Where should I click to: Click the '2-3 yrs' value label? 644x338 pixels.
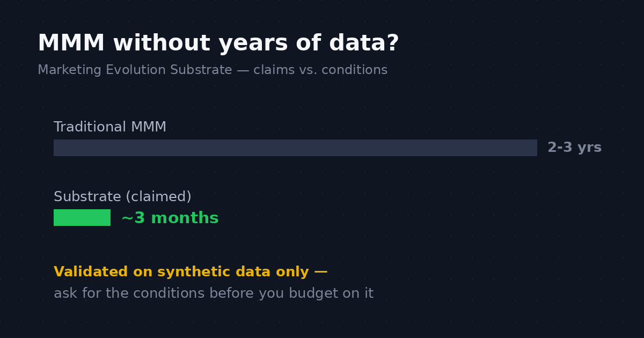[574, 148]
